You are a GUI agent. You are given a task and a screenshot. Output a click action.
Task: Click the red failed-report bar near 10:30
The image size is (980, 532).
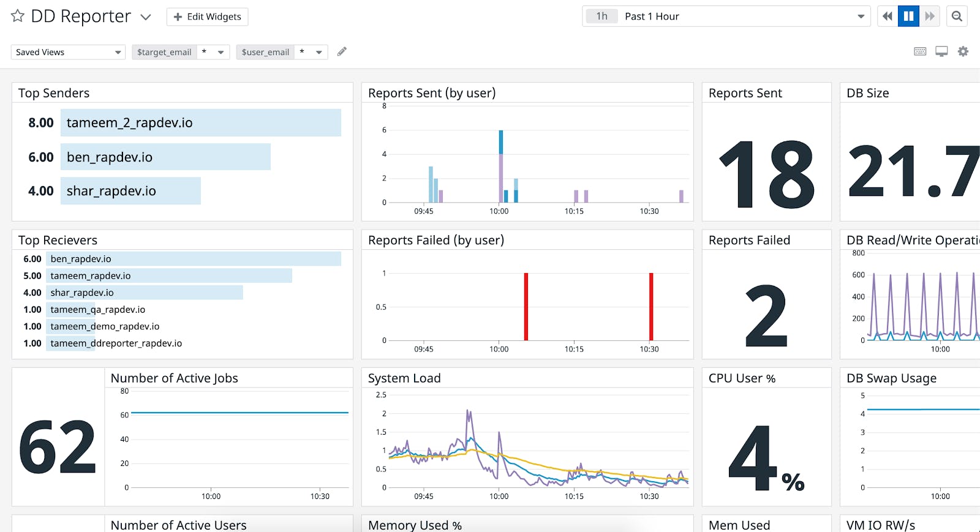pyautogui.click(x=651, y=307)
